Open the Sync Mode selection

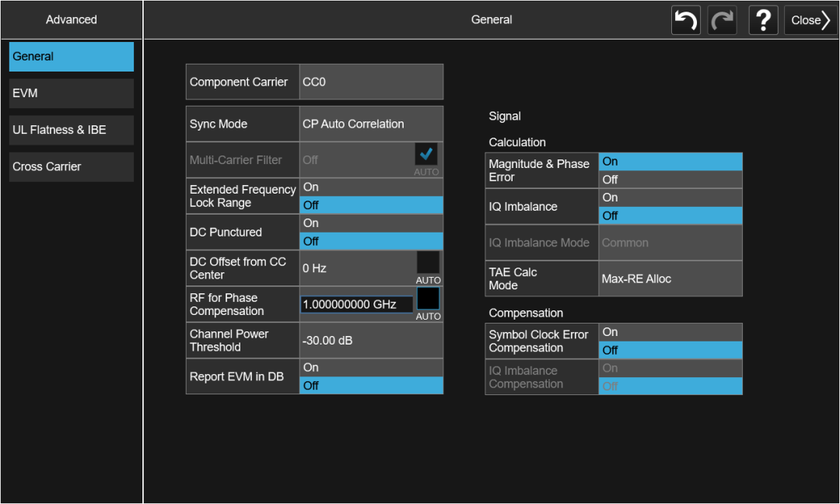371,124
